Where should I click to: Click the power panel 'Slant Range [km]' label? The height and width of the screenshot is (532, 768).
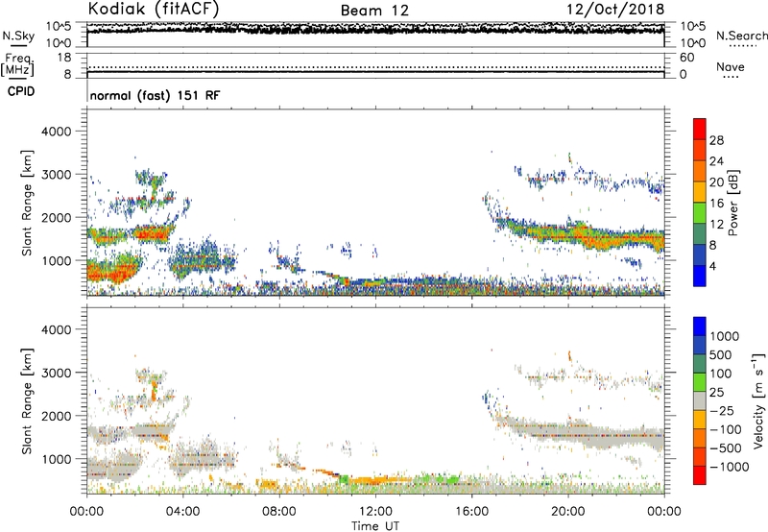(x=27, y=203)
